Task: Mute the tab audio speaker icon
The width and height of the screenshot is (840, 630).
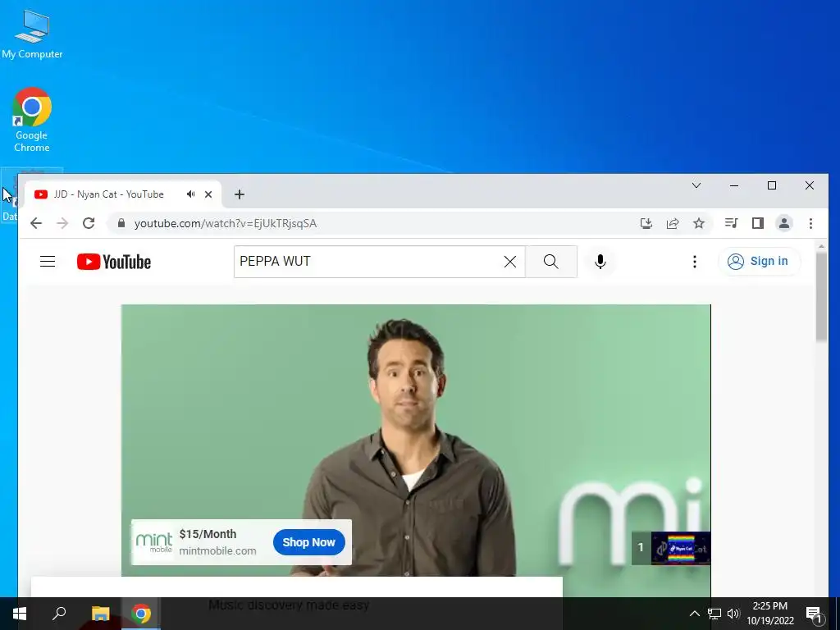Action: [x=190, y=194]
